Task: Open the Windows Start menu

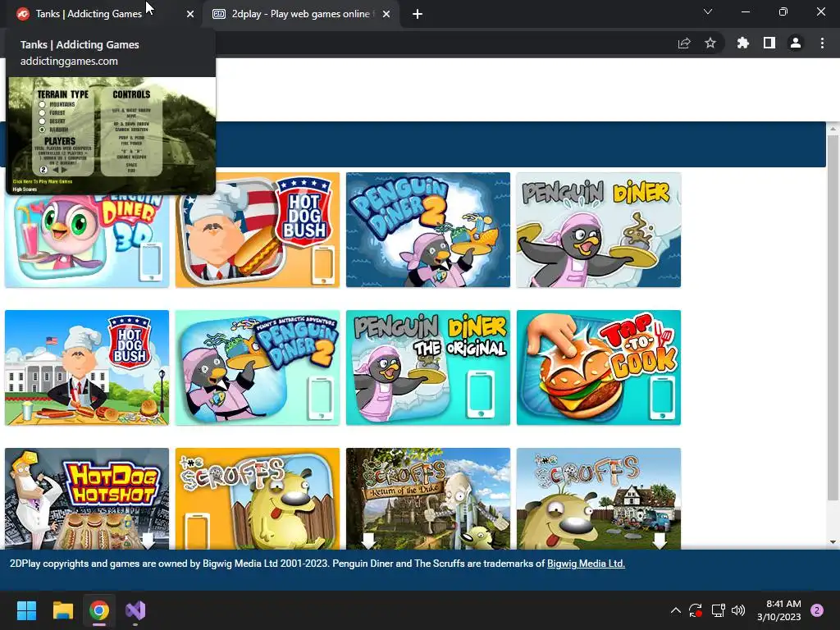Action: [26, 610]
